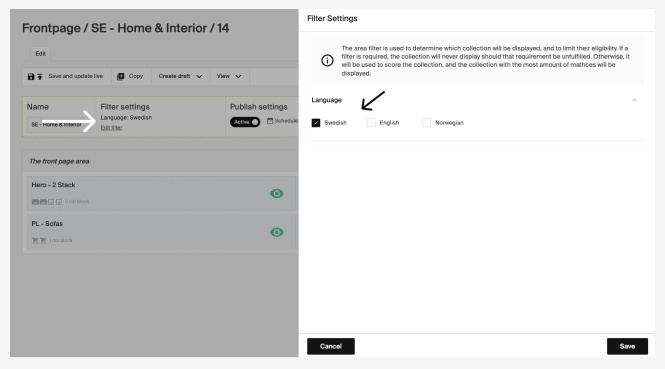Click The front page area heading
665x369 pixels.
point(59,162)
